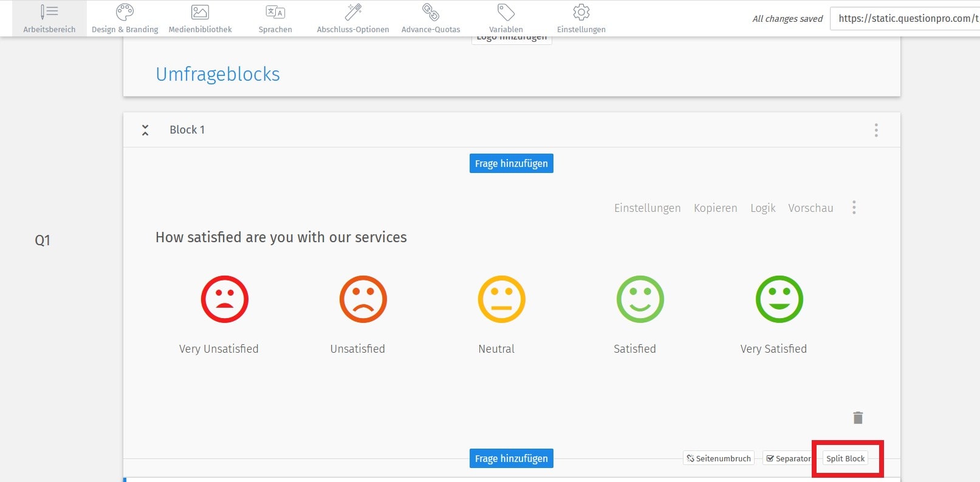Select the Satisfied light green smiley

pyautogui.click(x=640, y=299)
